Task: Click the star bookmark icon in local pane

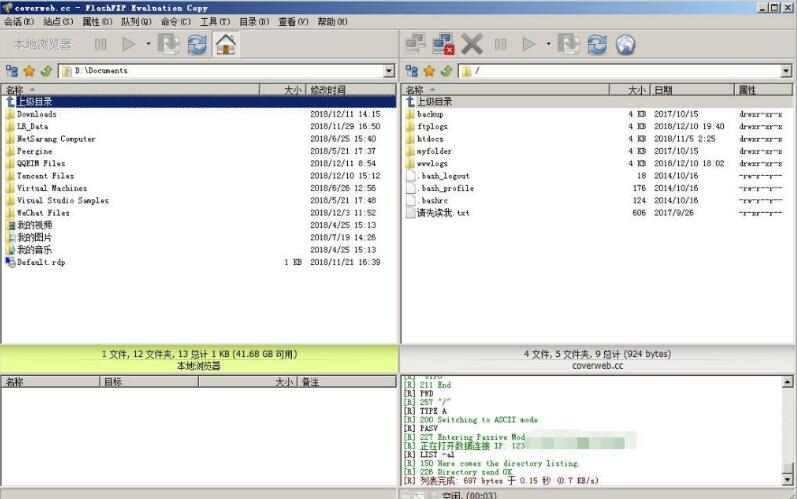Action: (x=28, y=71)
